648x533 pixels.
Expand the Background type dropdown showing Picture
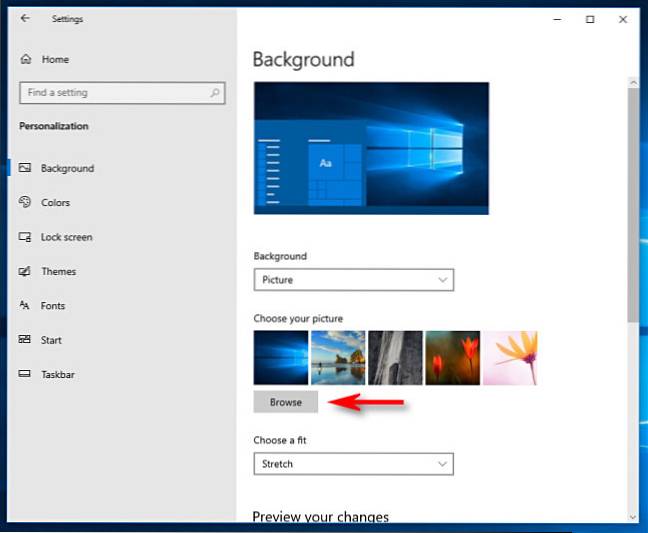[x=353, y=280]
